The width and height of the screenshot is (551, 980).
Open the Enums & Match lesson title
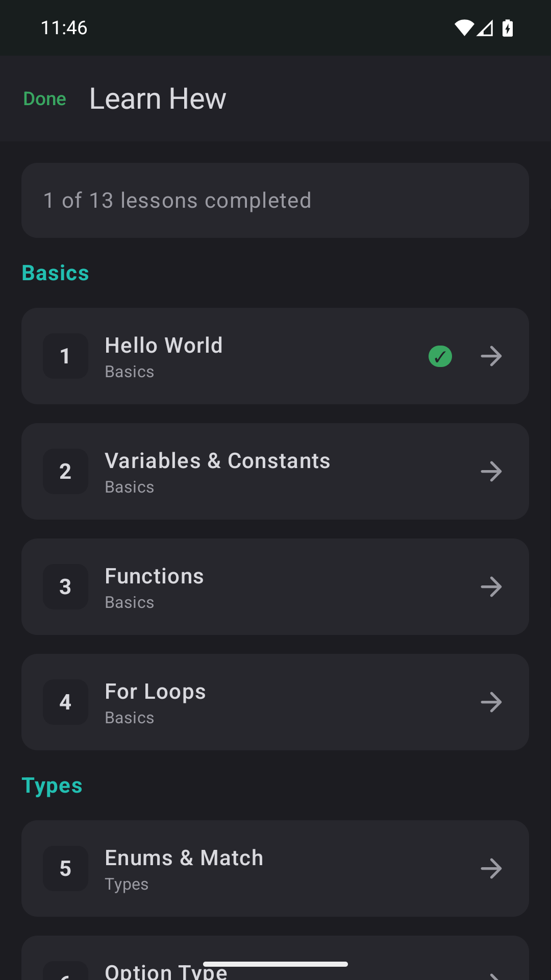point(184,858)
